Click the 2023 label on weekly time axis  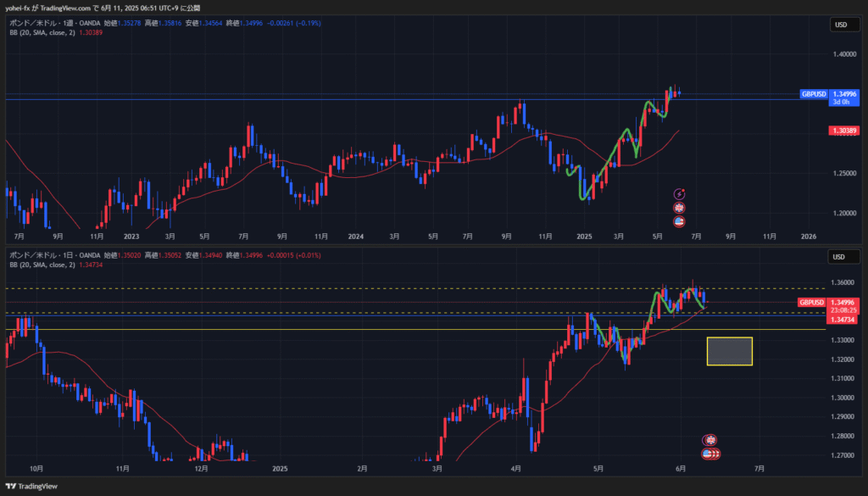[x=131, y=237]
